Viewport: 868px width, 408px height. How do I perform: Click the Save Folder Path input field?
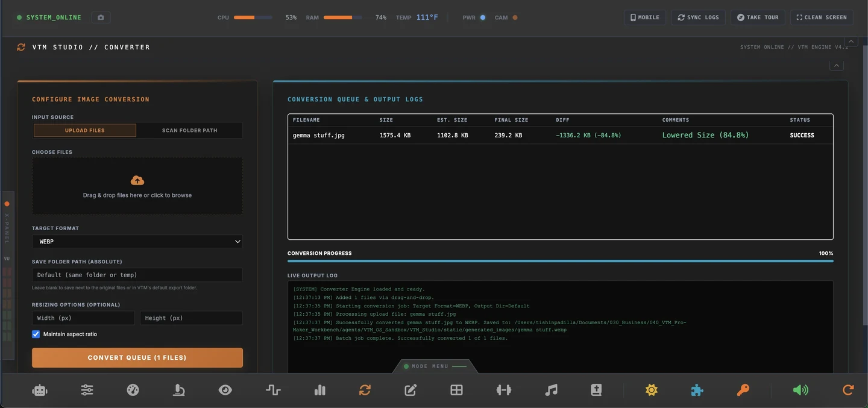pos(137,275)
